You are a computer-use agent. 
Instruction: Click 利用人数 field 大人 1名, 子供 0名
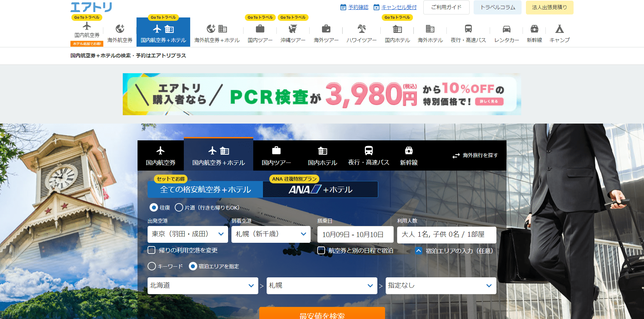coord(447,234)
